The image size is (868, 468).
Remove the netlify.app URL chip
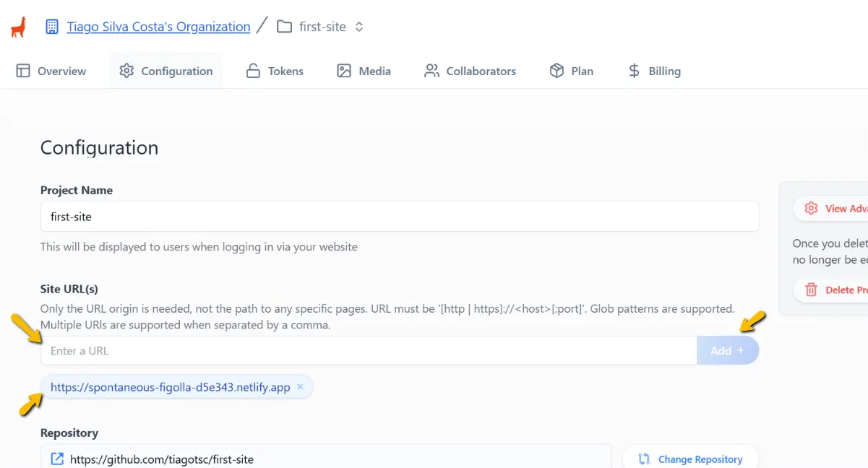[300, 387]
